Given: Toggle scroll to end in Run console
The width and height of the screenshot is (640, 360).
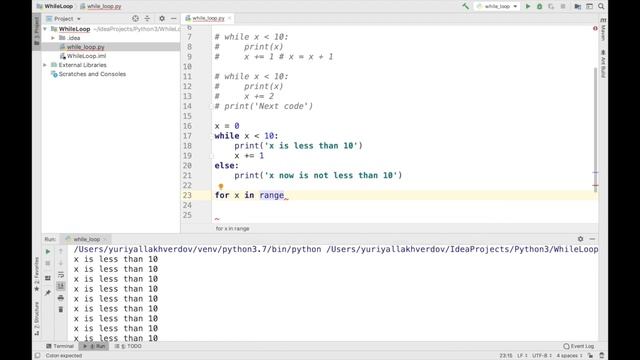Looking at the screenshot, I should pos(61,286).
